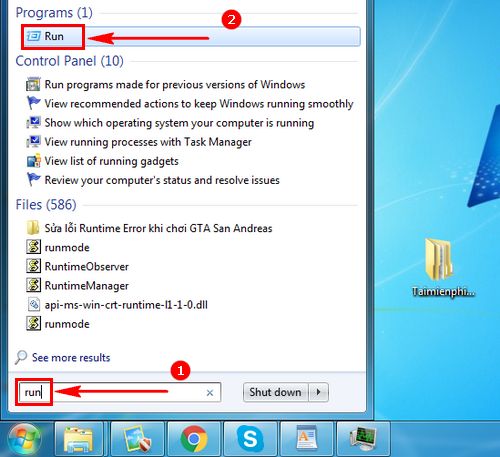Click magnifier icon beside See more results
Screen dimensions: 500x457
[21, 357]
